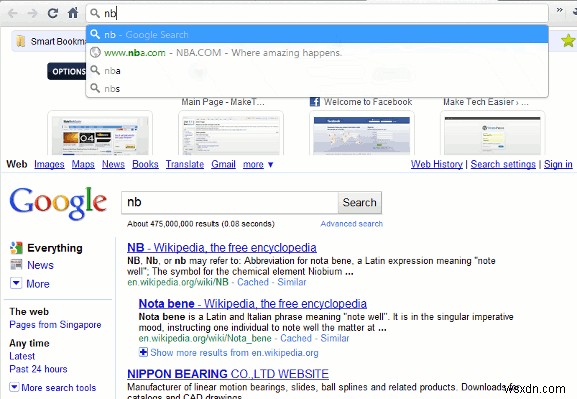The width and height of the screenshot is (577, 399).
Task: Open Google Books link
Action: coord(145,164)
